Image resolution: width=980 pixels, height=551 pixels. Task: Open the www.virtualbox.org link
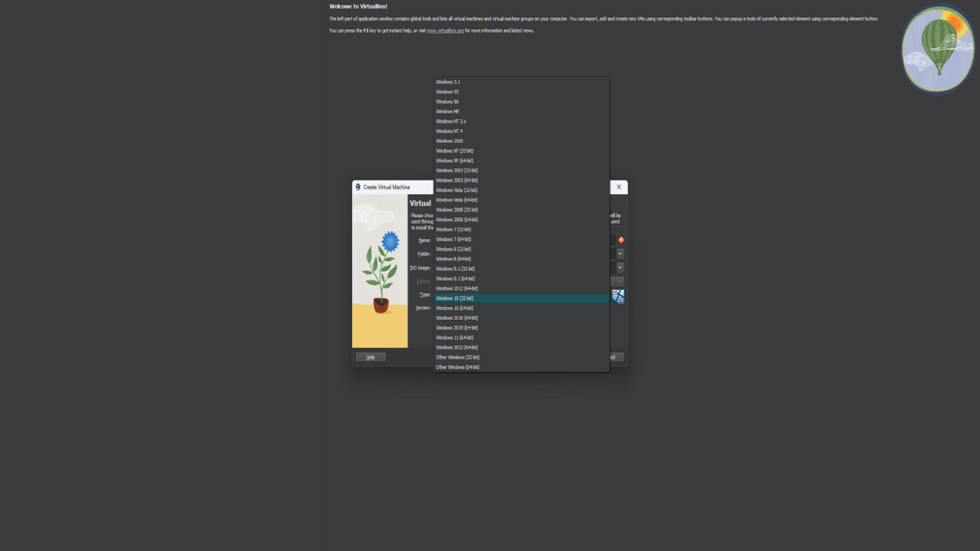coord(445,30)
